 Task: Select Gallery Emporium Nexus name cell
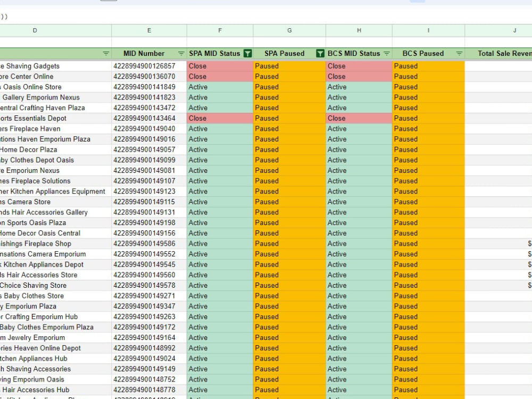click(x=56, y=97)
